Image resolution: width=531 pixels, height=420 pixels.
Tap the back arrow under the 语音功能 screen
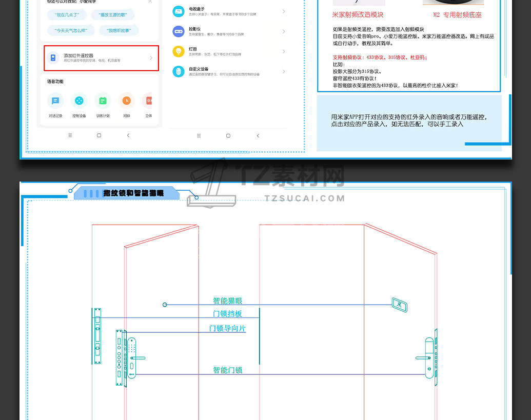tap(128, 135)
